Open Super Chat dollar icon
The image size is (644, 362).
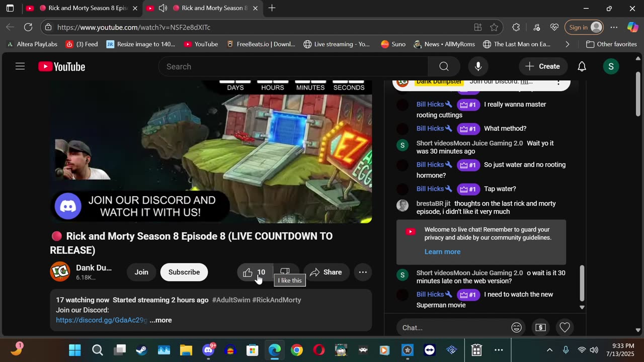tap(540, 328)
